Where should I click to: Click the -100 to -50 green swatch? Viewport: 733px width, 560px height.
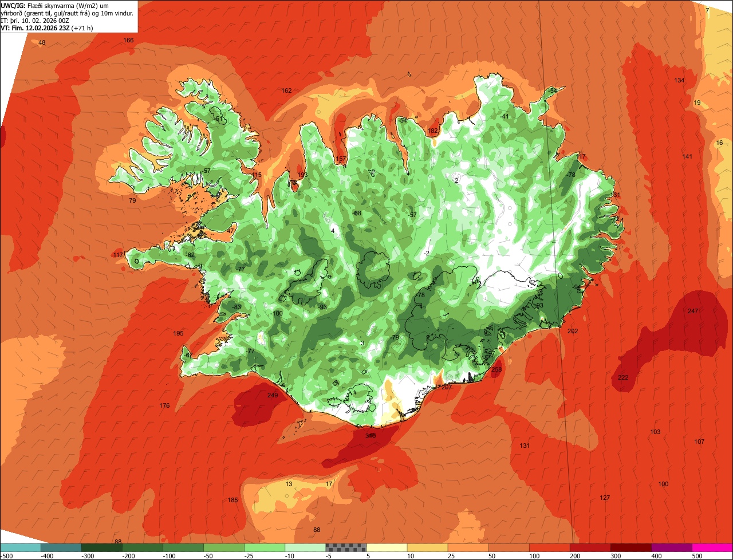click(x=183, y=547)
